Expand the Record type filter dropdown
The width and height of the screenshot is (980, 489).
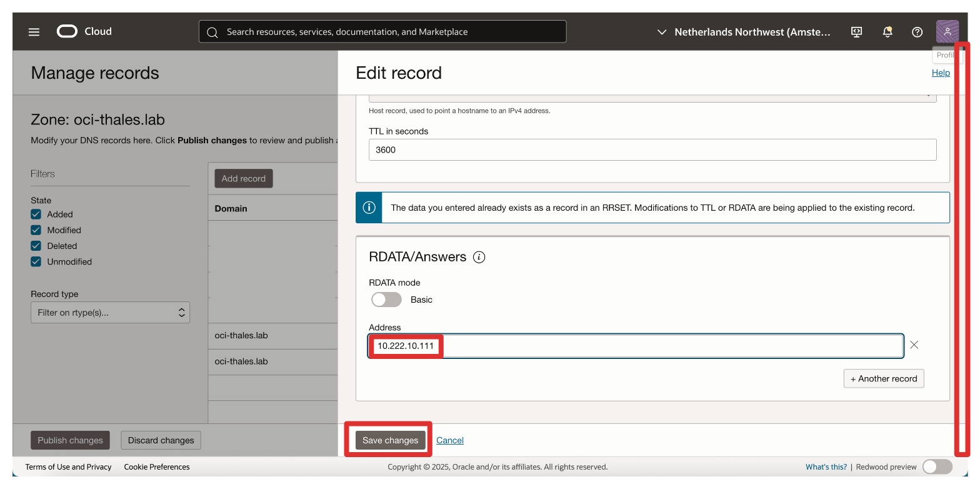pos(110,312)
